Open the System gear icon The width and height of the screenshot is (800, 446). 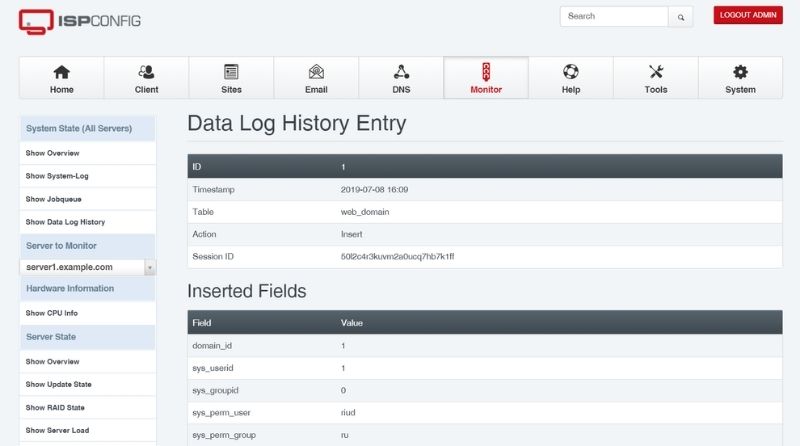point(740,72)
